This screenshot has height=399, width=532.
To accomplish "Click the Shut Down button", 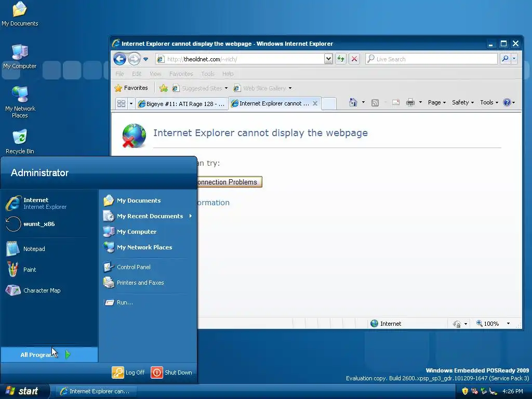I will 171,373.
